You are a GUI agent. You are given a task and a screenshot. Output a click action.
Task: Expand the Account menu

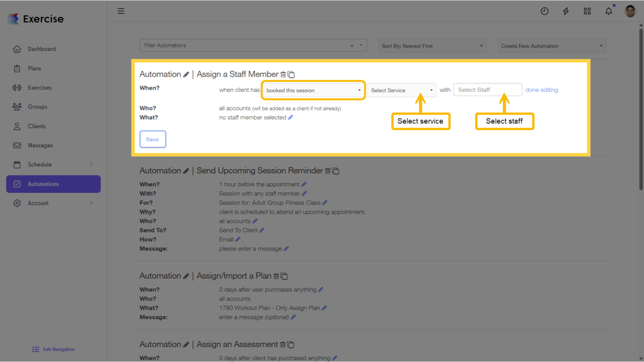[x=37, y=203]
